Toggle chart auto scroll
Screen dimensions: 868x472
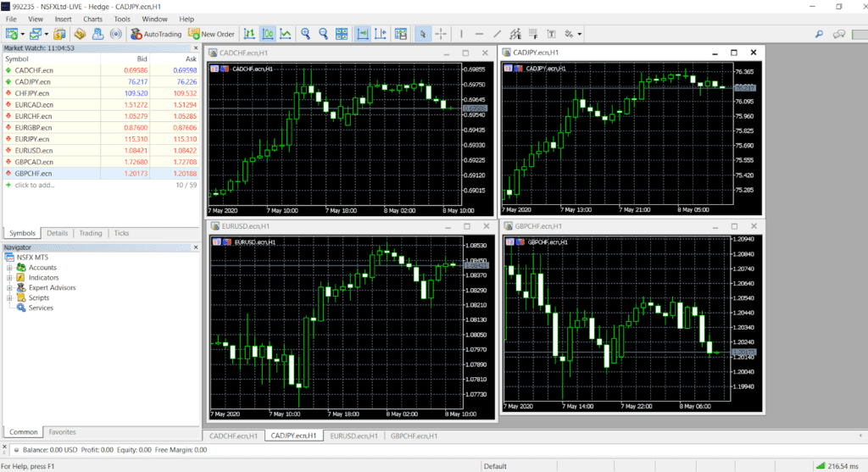[x=363, y=34]
